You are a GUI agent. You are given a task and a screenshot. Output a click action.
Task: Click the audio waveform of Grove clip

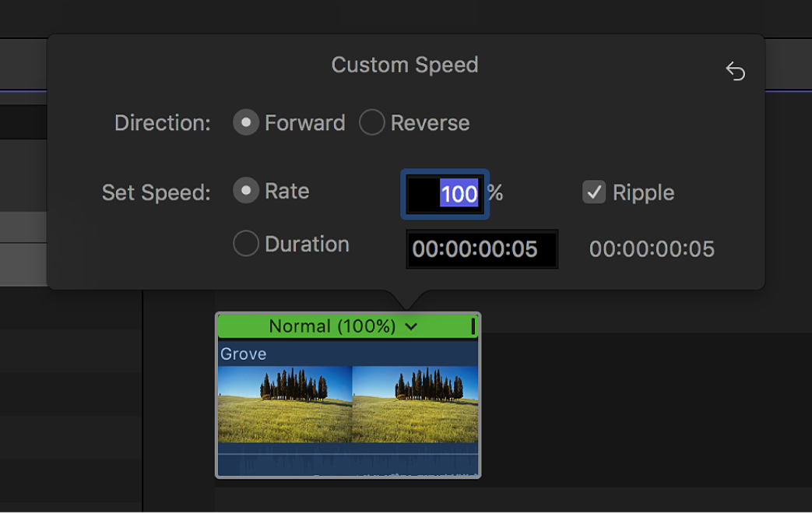[348, 462]
